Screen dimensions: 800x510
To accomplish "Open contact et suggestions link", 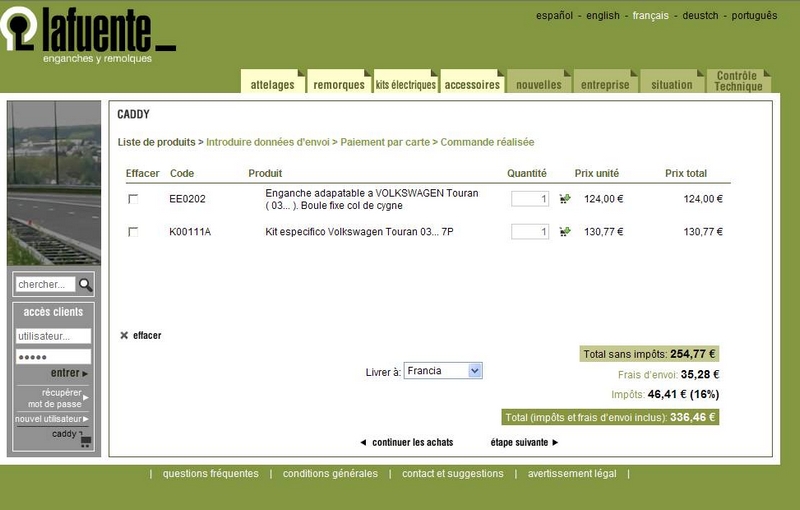I will click(453, 473).
